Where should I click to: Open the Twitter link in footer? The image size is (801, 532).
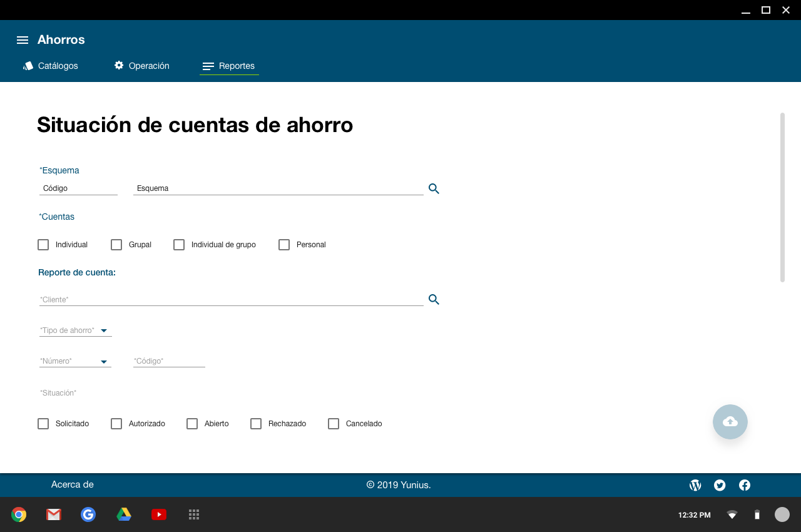[x=720, y=485]
